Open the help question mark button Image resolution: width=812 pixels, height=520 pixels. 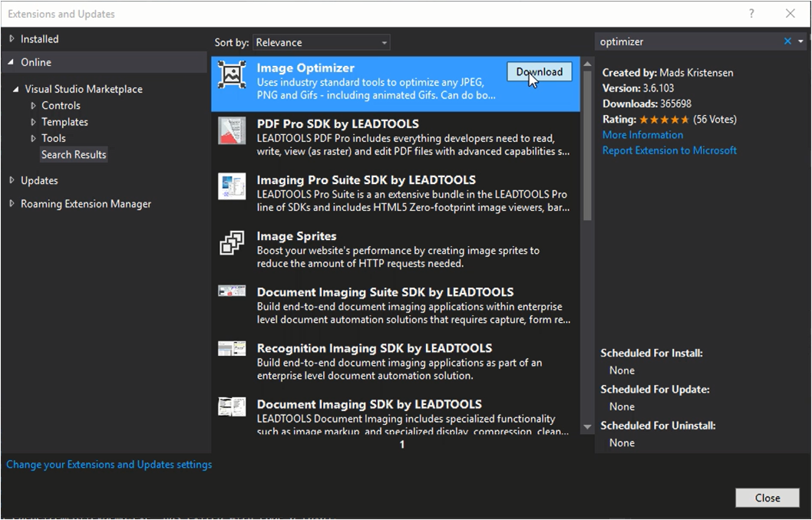[751, 14]
